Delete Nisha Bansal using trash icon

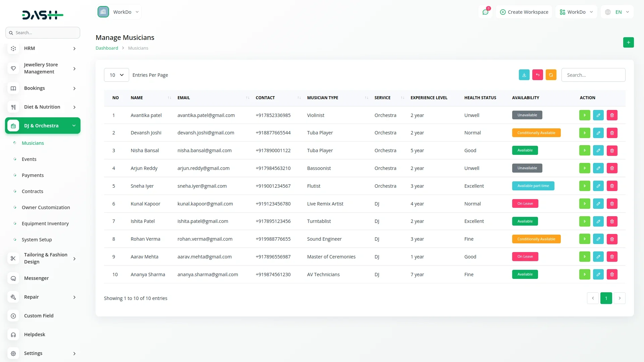click(612, 150)
